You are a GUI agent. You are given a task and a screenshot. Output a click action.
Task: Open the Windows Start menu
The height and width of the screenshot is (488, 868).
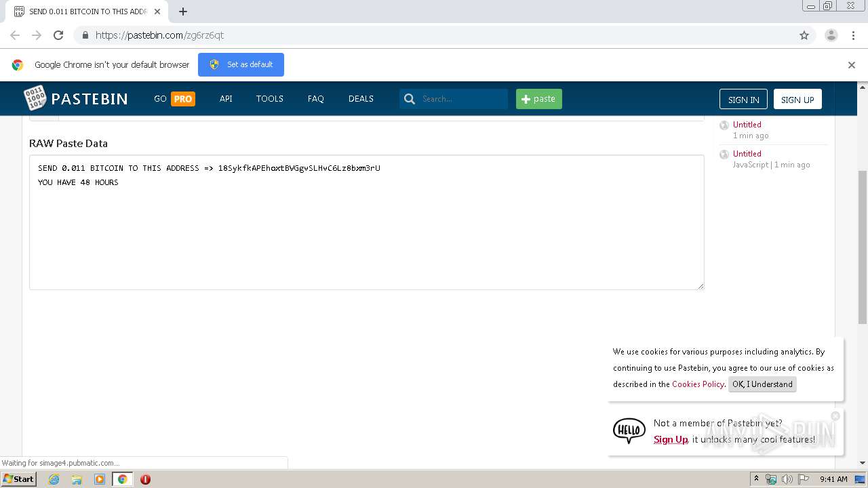(x=19, y=479)
